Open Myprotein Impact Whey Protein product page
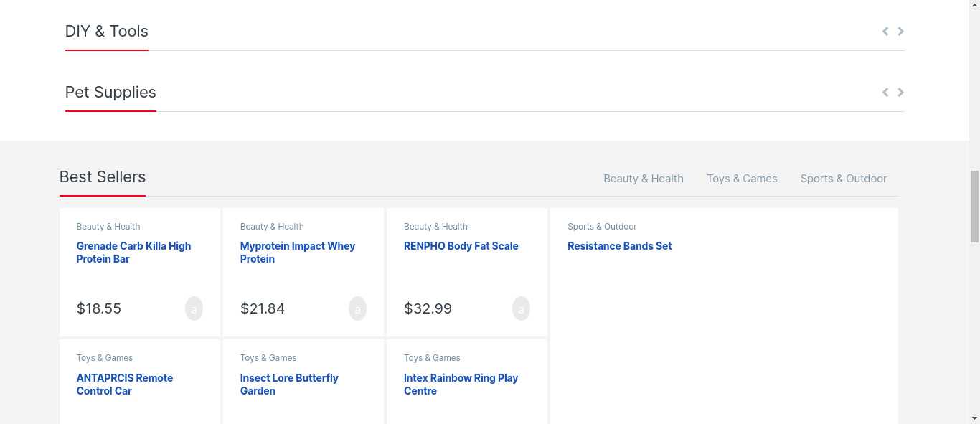 coord(297,253)
